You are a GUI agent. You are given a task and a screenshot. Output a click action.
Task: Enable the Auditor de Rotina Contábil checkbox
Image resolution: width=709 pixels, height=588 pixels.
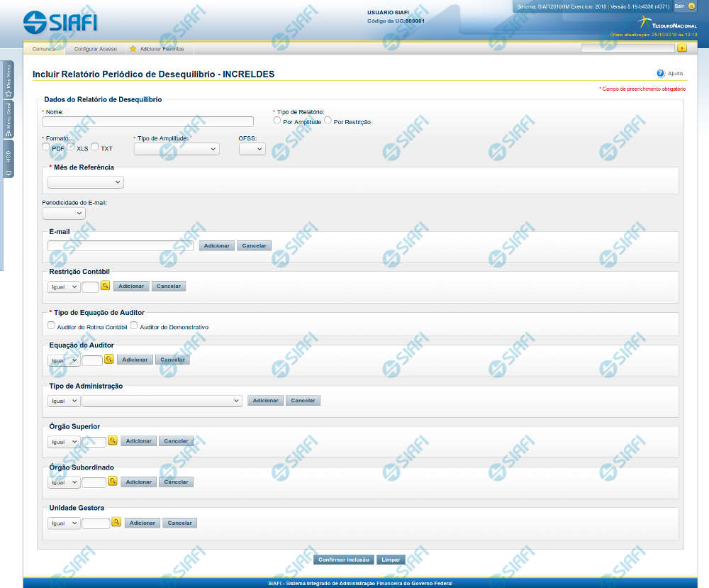click(x=51, y=326)
